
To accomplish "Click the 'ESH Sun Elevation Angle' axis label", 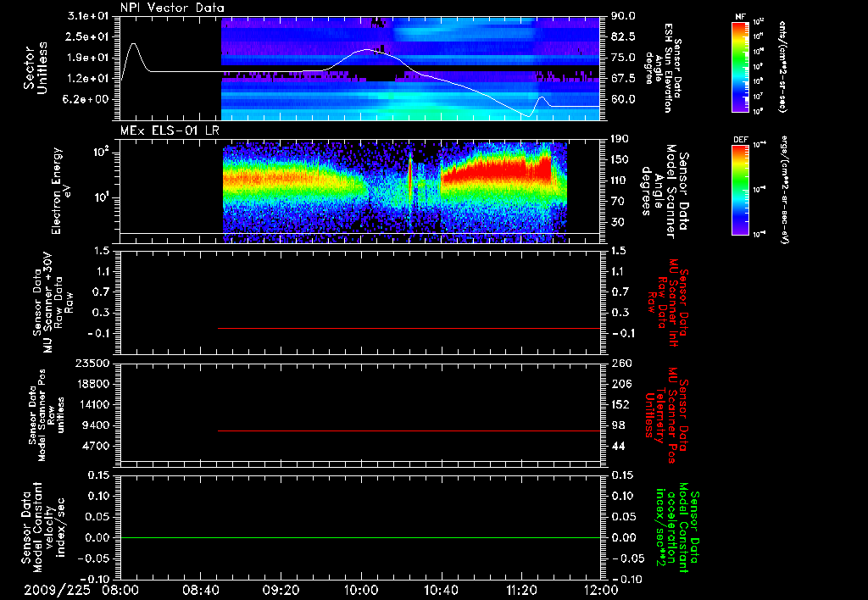I will (663, 68).
